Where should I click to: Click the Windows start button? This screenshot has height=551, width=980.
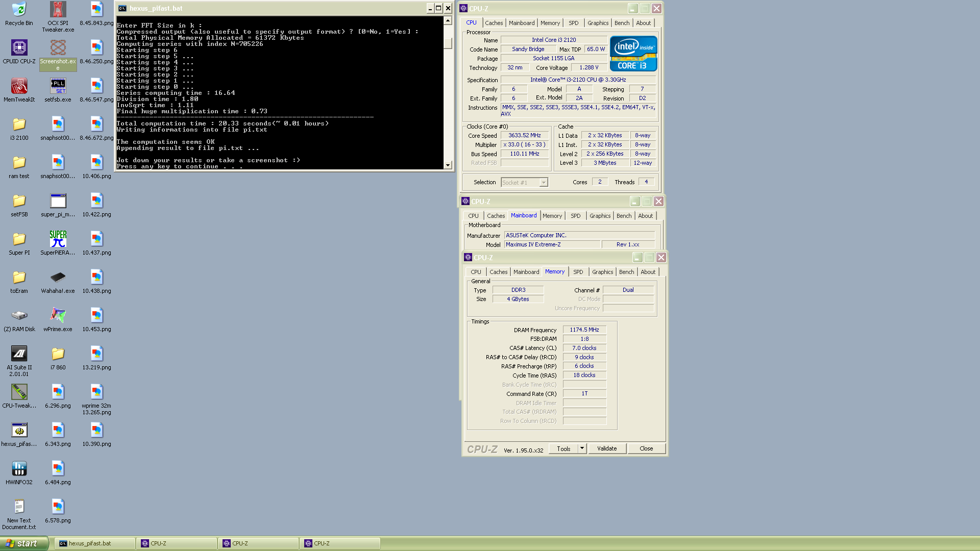point(24,543)
